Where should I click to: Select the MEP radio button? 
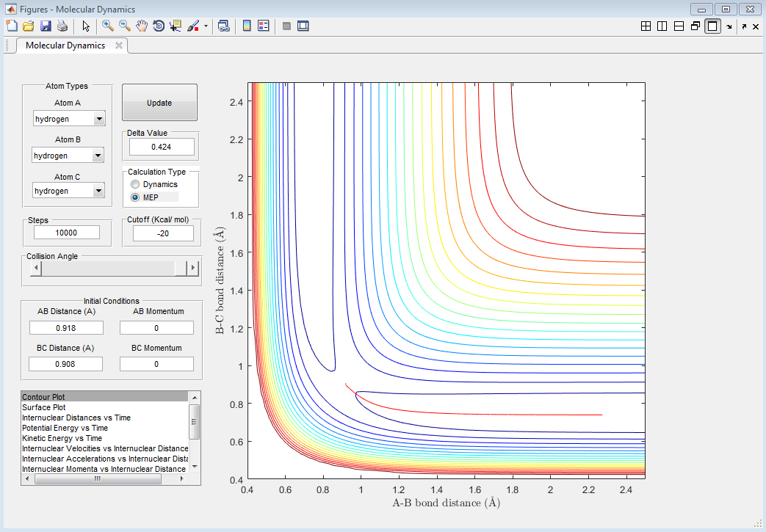[x=134, y=197]
